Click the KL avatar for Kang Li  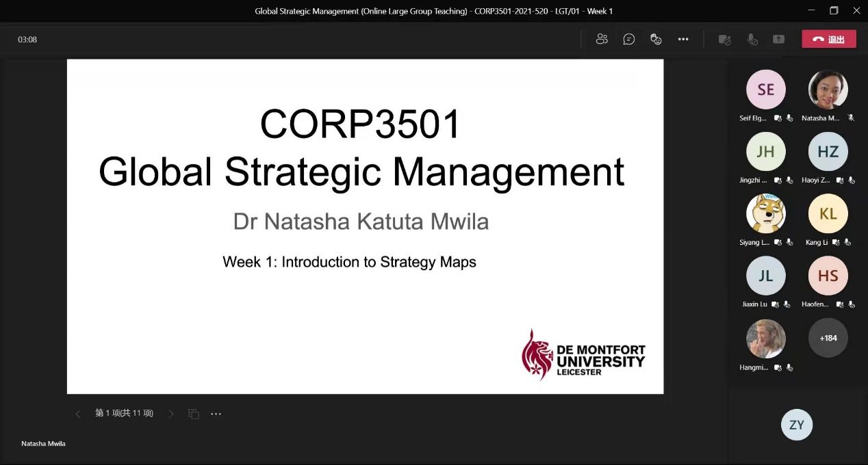point(828,213)
